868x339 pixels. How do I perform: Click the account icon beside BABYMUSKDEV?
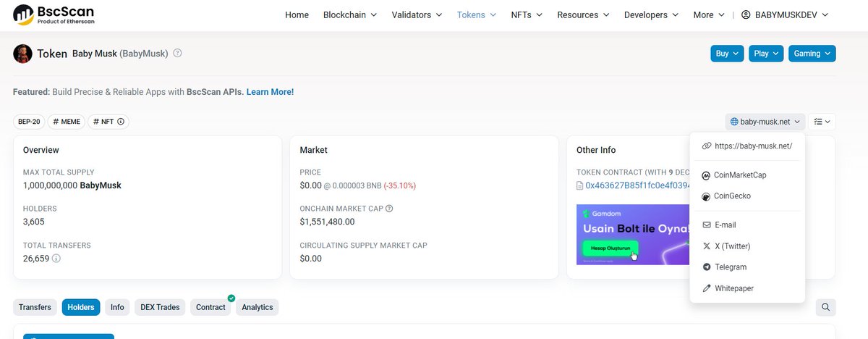746,15
